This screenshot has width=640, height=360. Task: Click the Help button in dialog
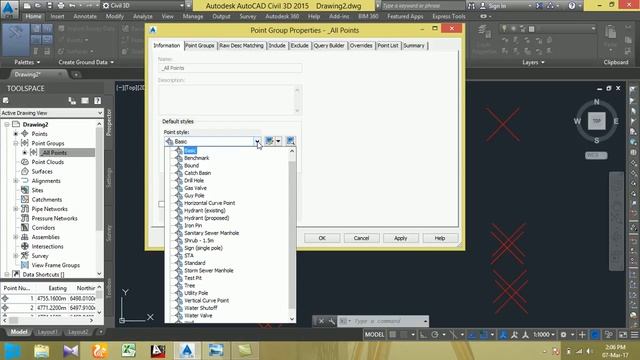pyautogui.click(x=440, y=238)
